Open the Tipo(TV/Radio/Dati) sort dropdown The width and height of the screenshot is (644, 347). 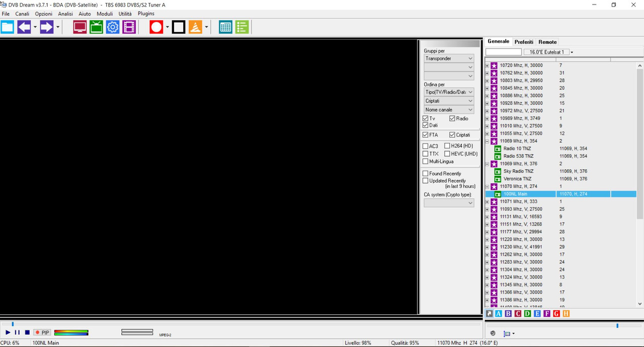449,92
